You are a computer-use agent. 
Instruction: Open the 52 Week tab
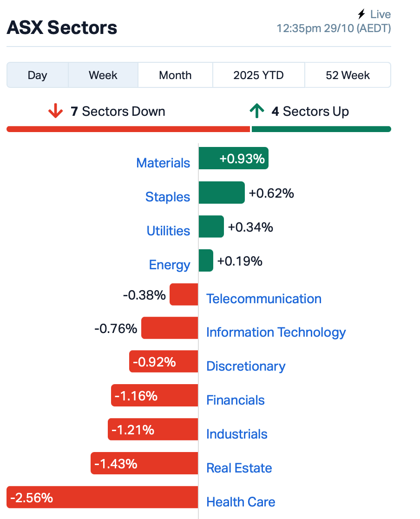(x=348, y=75)
